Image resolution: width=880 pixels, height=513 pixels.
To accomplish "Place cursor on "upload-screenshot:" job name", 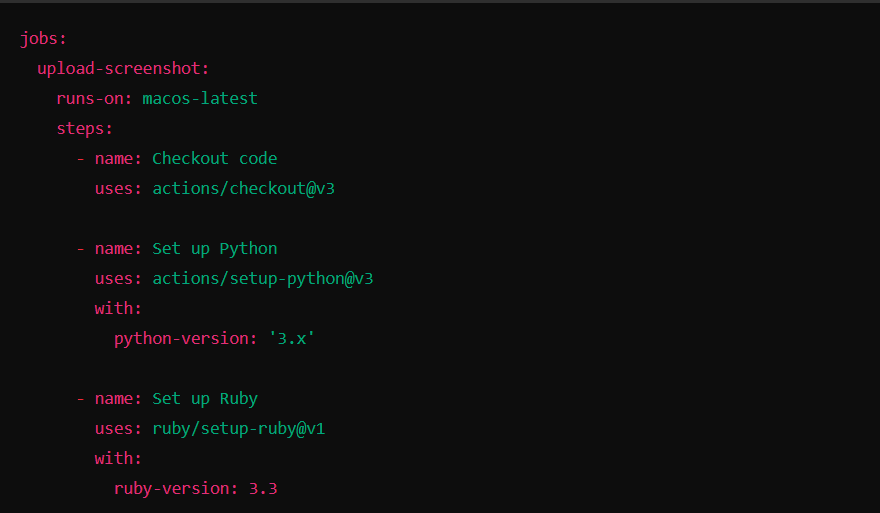I will coord(123,69).
